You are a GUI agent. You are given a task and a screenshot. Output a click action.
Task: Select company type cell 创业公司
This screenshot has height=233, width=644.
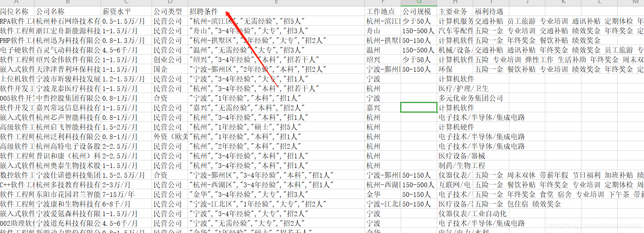170,60
